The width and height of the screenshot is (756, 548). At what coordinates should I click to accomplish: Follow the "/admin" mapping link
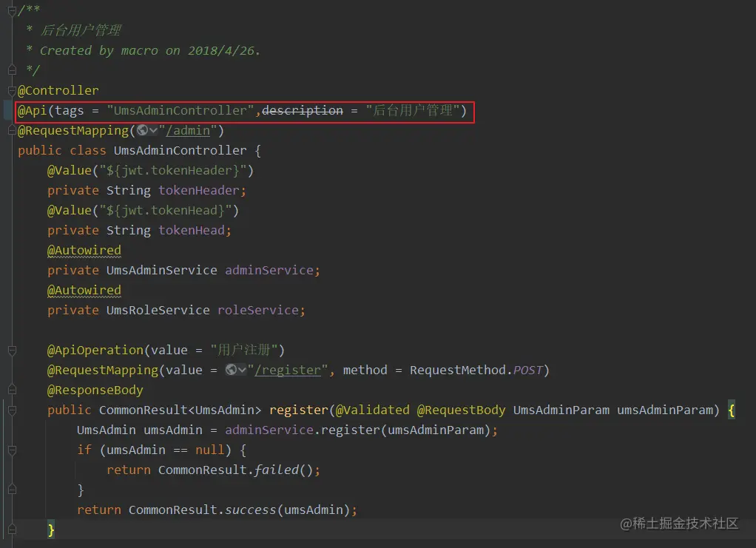click(x=188, y=131)
